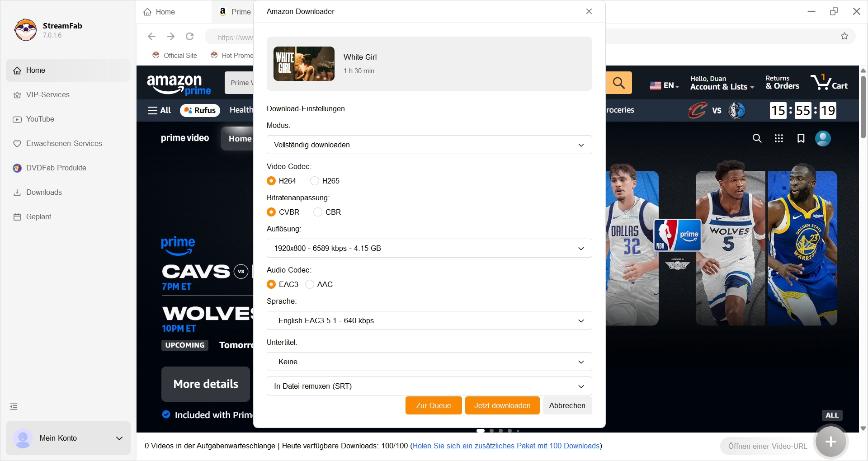Switch bitrate adaptation to CBR
The height and width of the screenshot is (461, 868).
point(318,212)
